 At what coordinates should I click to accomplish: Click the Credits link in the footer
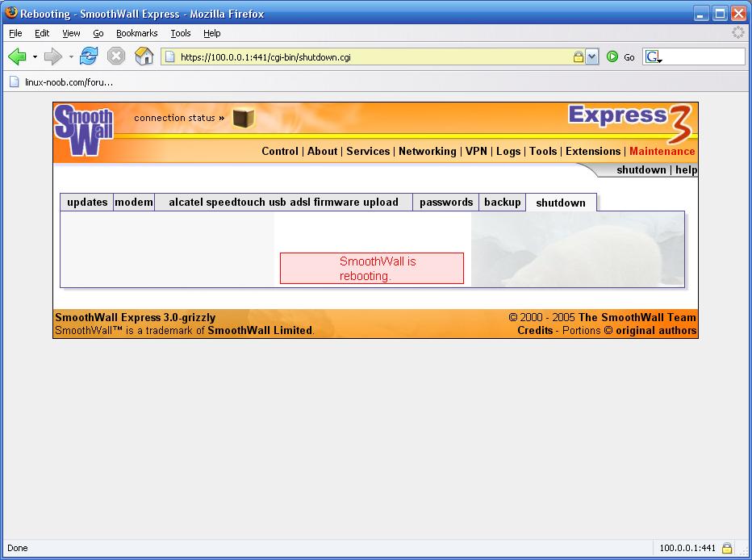point(535,330)
